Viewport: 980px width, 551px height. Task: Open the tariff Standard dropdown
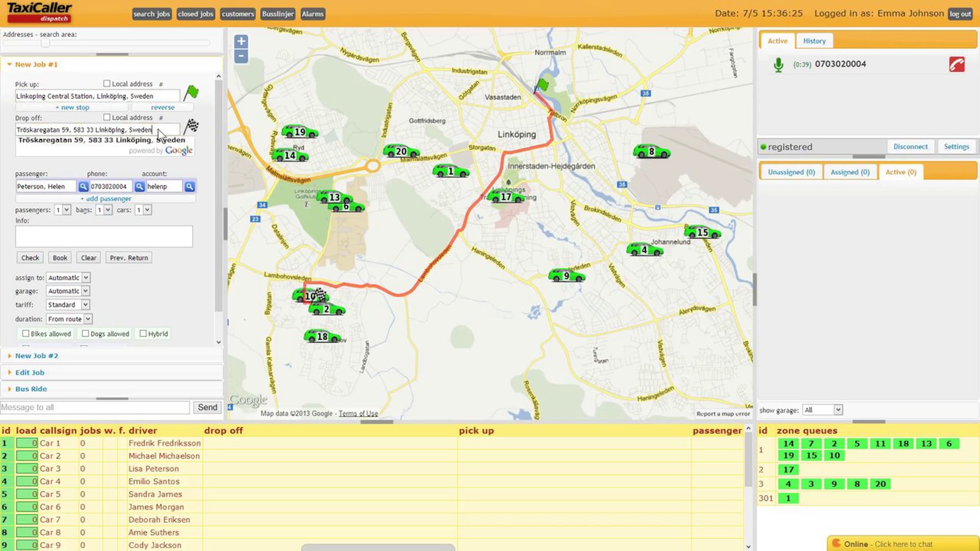[68, 304]
